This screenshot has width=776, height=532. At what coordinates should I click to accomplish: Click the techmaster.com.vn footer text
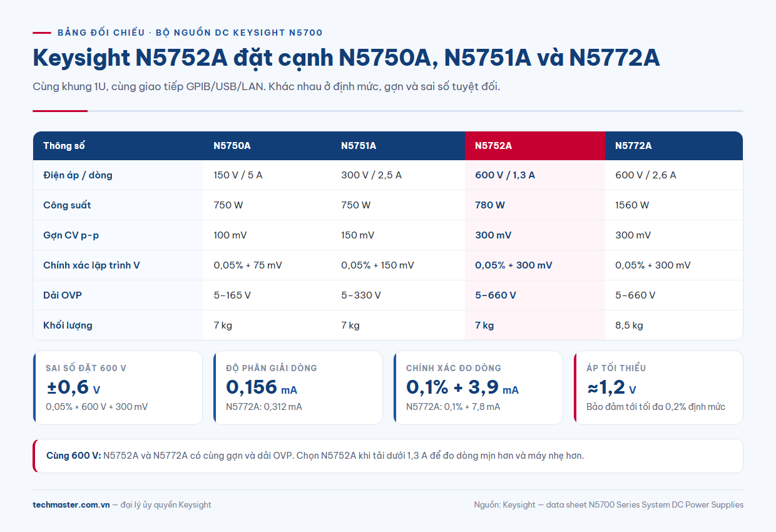click(x=71, y=504)
